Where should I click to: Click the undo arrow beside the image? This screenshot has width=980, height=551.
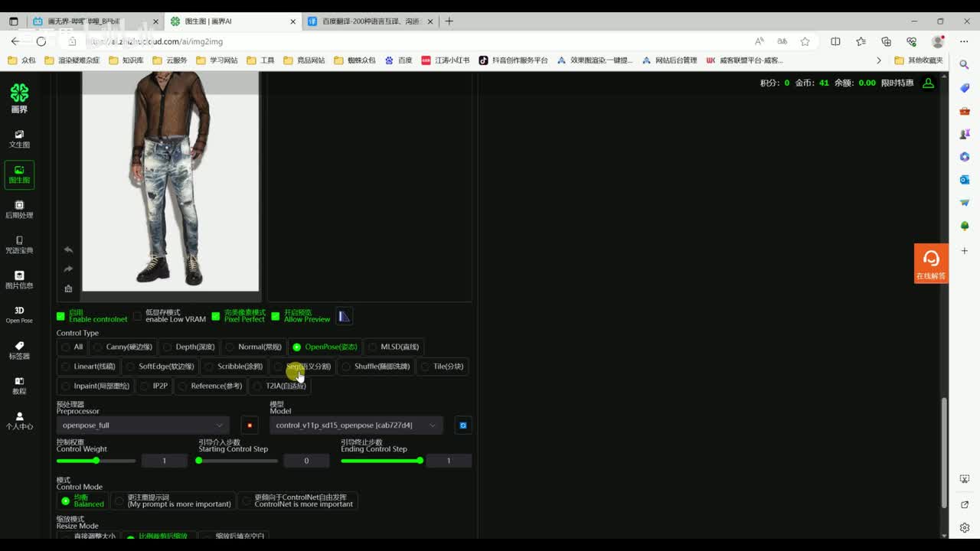[x=68, y=249]
